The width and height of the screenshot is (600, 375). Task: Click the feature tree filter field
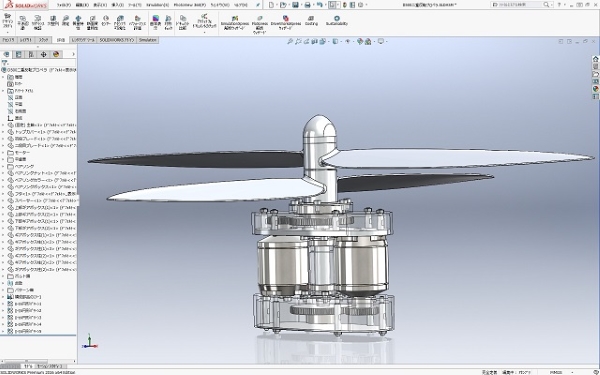pyautogui.click(x=38, y=63)
